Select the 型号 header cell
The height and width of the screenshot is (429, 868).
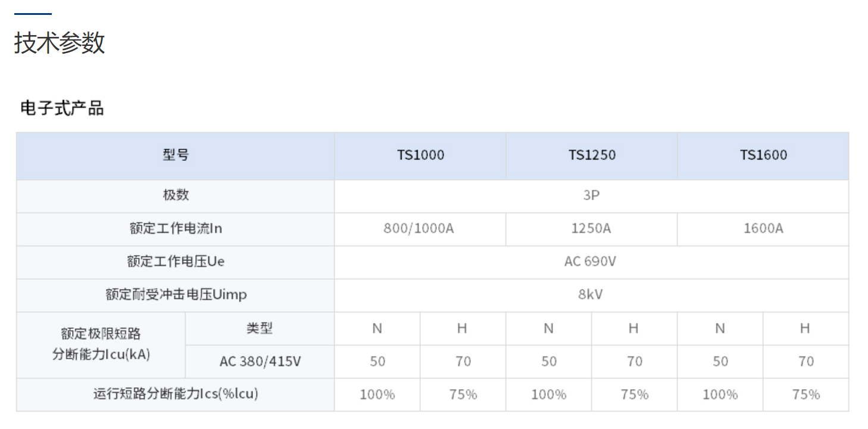175,156
